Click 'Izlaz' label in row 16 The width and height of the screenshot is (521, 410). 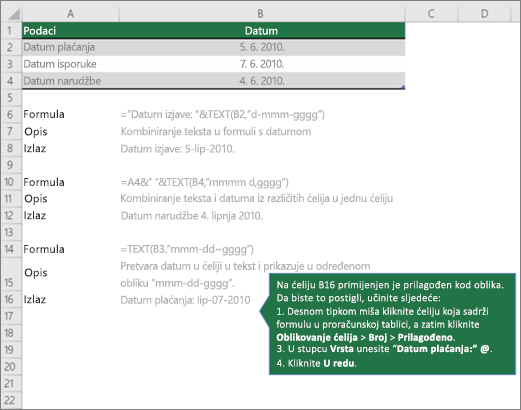(35, 299)
